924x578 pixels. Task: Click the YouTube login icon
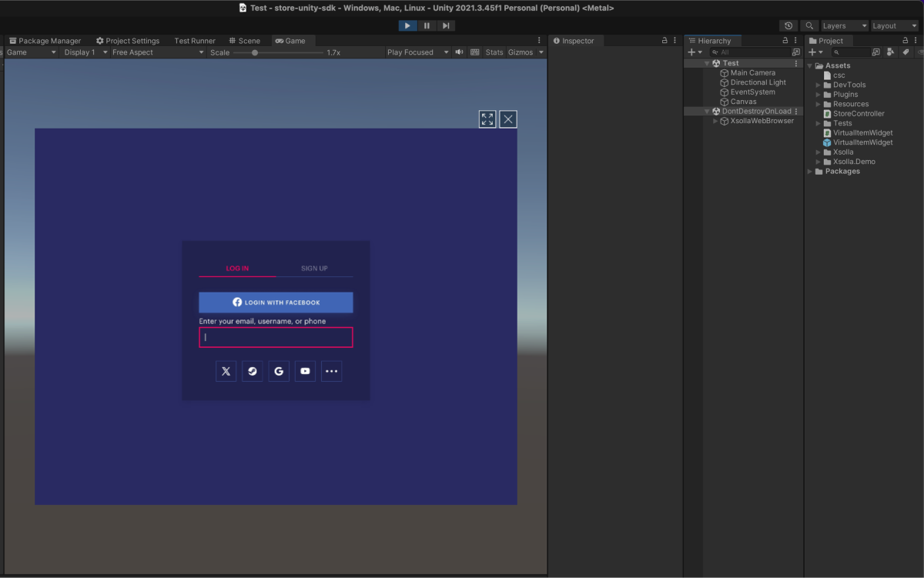pos(305,371)
